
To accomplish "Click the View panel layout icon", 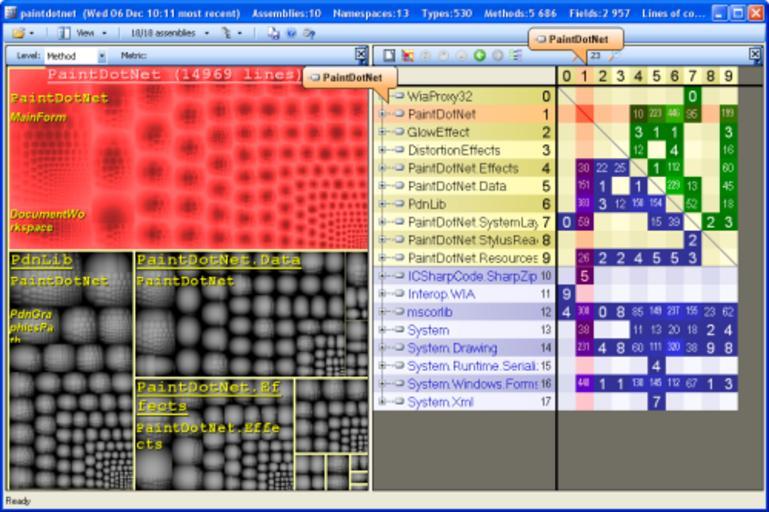I will (64, 33).
